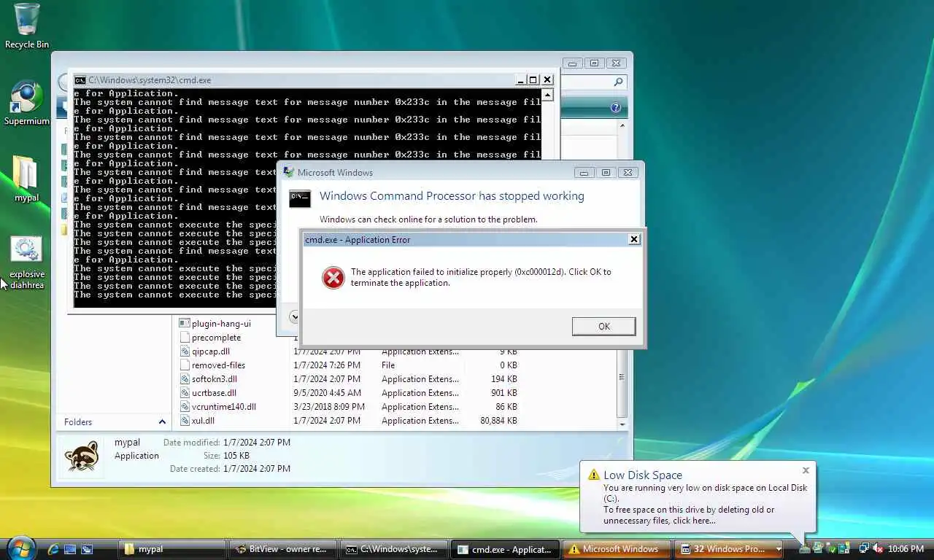934x560 pixels.
Task: Click the 80,884 KB size cell
Action: click(x=498, y=421)
